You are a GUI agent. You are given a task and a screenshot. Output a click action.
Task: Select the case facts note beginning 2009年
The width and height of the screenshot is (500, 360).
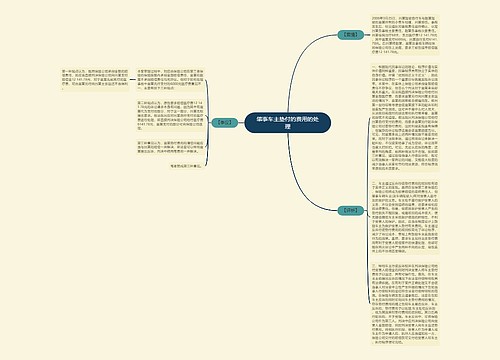(x=405, y=35)
